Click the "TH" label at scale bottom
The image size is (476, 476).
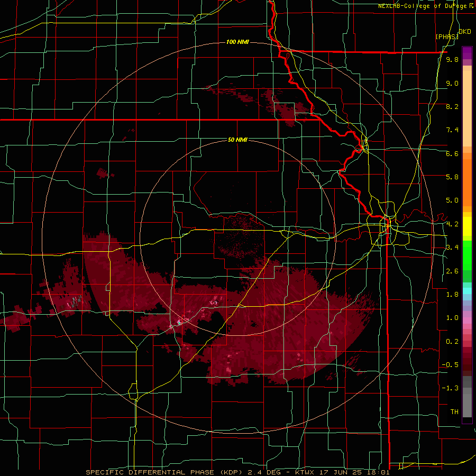(454, 411)
